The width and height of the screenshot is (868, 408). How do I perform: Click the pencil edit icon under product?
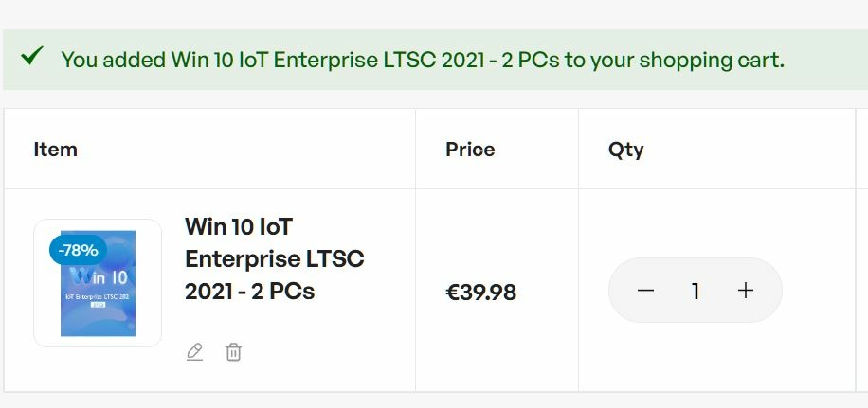click(194, 352)
